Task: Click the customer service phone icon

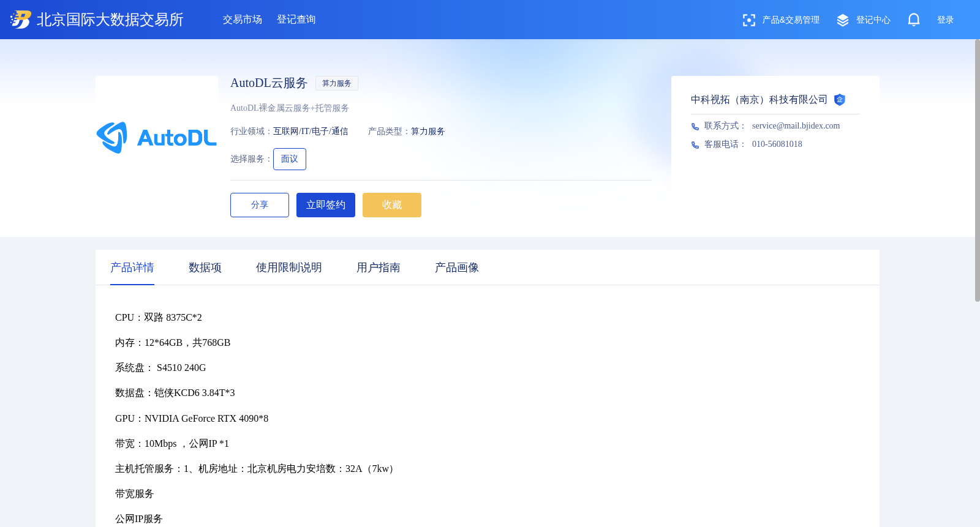Action: [x=695, y=145]
